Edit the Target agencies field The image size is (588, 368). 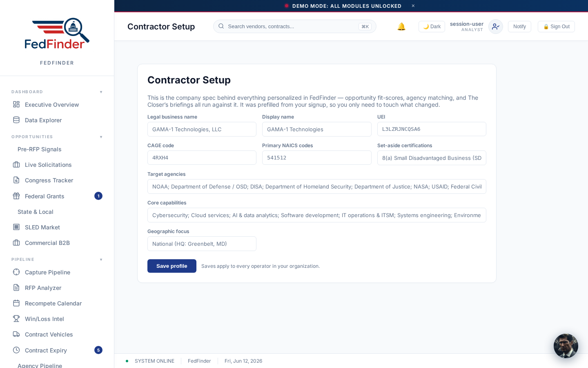[x=316, y=186]
